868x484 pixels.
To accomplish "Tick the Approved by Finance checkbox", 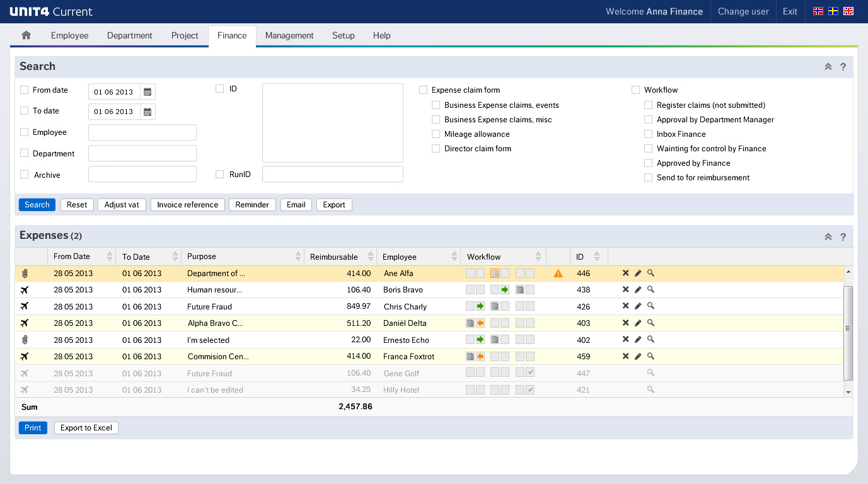I will click(x=648, y=163).
